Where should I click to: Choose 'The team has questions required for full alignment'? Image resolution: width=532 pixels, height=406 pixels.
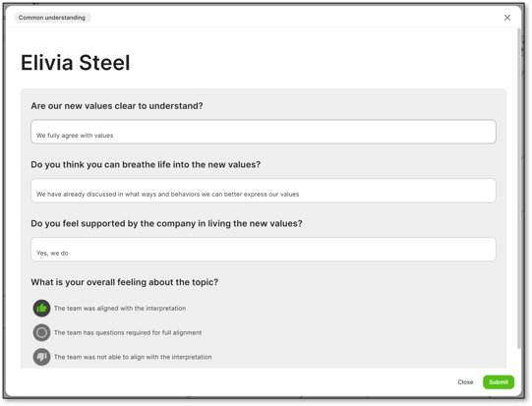pos(128,332)
